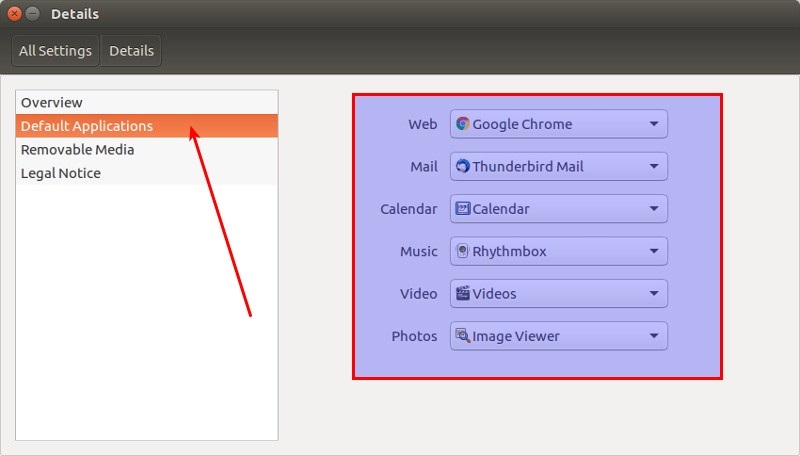Click the arrow on Rhythmbox combo box
The height and width of the screenshot is (456, 800).
pos(654,251)
